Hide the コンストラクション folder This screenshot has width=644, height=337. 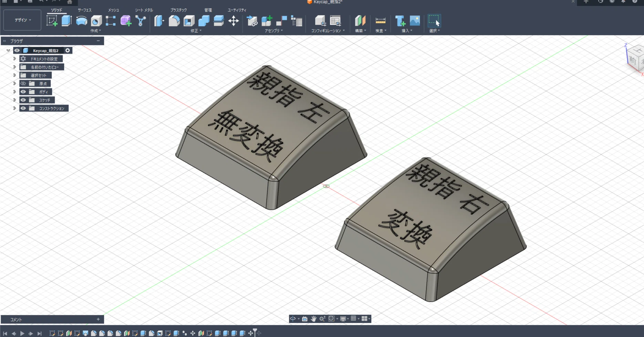(23, 108)
